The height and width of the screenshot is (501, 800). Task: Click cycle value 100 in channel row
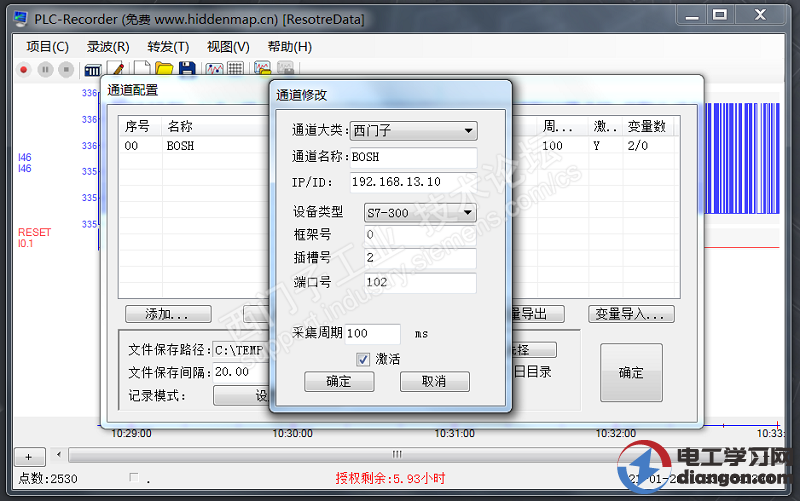pos(552,146)
